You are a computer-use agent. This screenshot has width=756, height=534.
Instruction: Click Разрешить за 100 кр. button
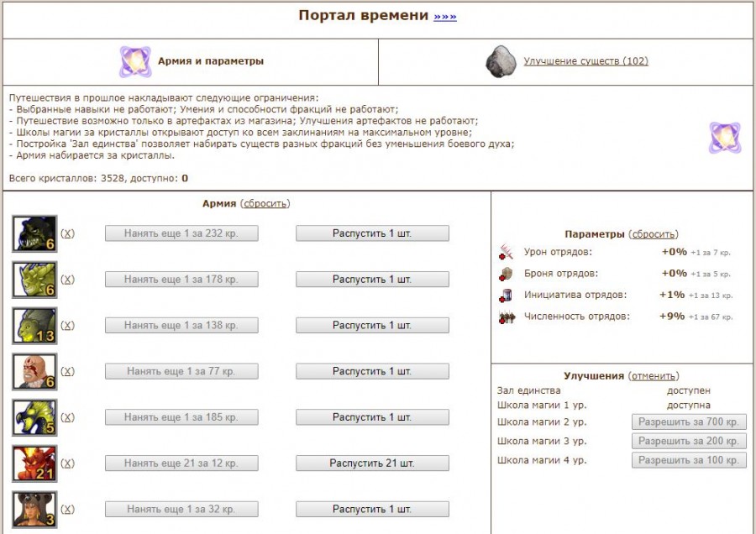tap(689, 460)
